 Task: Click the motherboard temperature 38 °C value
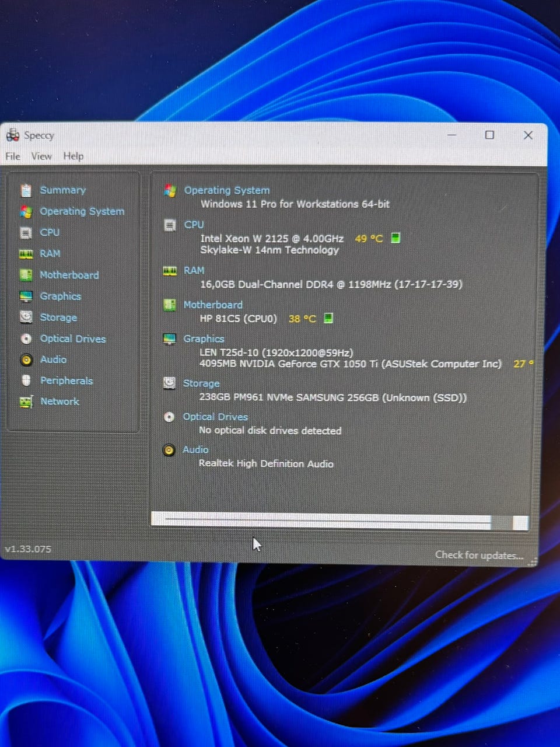tap(302, 319)
